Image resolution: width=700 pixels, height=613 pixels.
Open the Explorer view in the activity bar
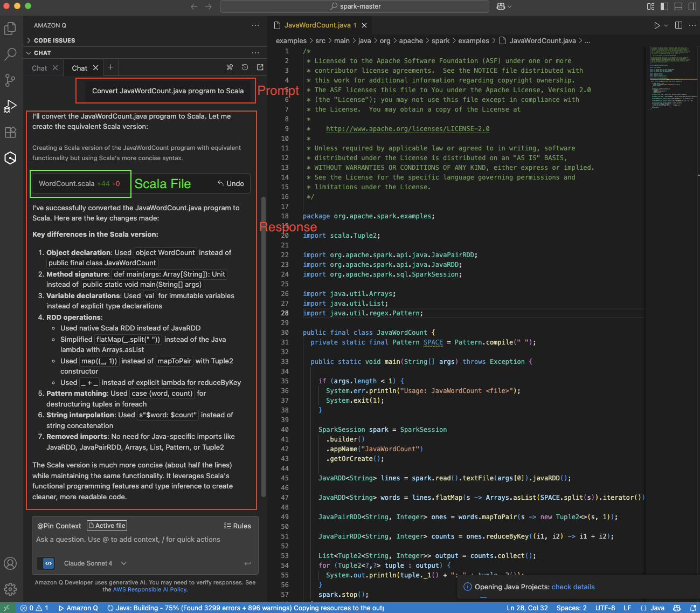pyautogui.click(x=11, y=27)
